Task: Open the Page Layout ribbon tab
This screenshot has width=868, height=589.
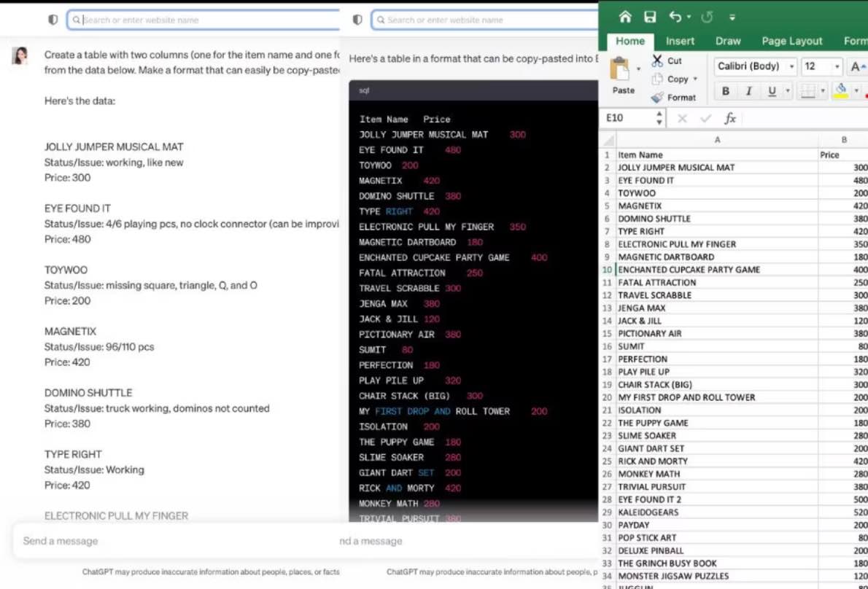Action: point(791,41)
